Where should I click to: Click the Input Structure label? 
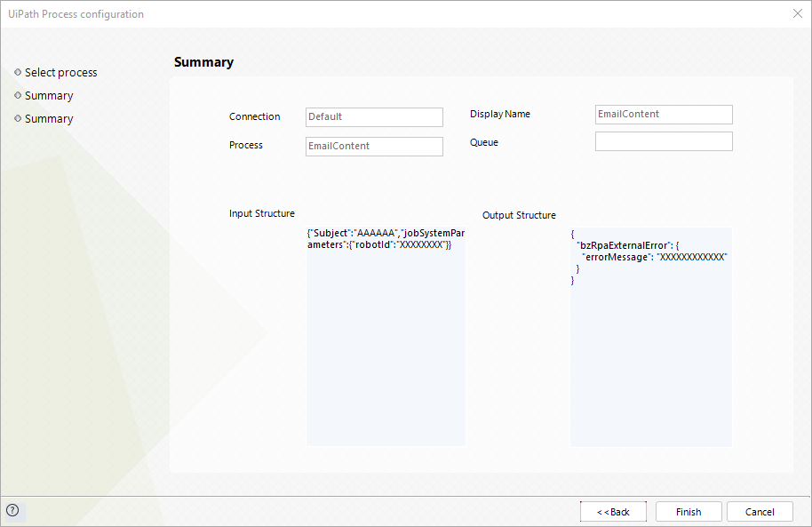(261, 213)
